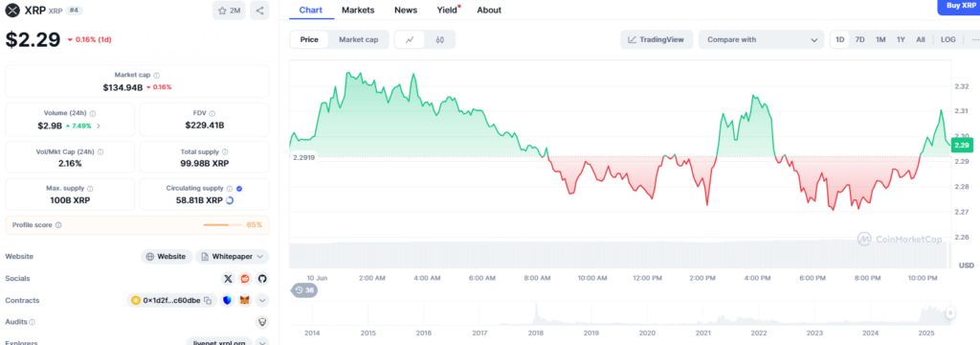Enable LOG scale on chart
Screen dimensions: 980x345
[948, 39]
